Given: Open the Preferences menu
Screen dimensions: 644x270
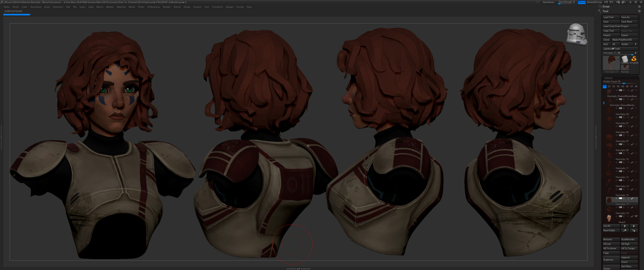Looking at the screenshot, I should point(154,7).
